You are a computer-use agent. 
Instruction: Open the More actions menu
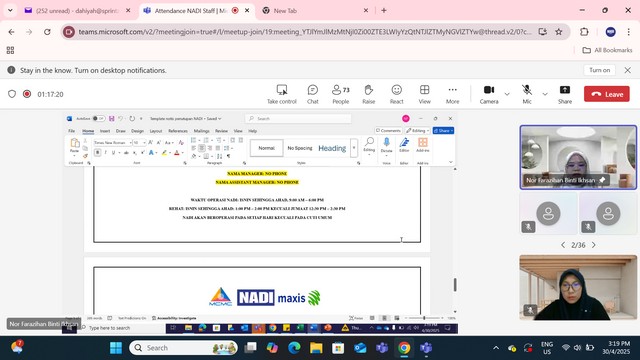pos(452,94)
